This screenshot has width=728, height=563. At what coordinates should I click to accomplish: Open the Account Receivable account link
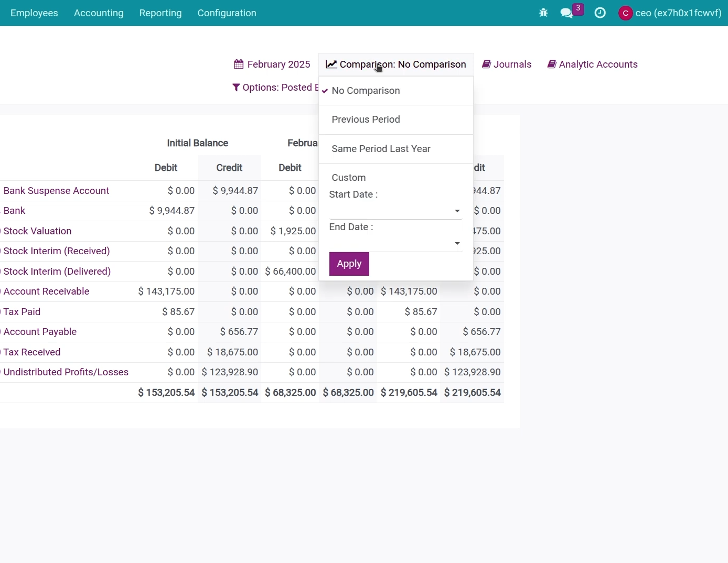[x=46, y=291]
